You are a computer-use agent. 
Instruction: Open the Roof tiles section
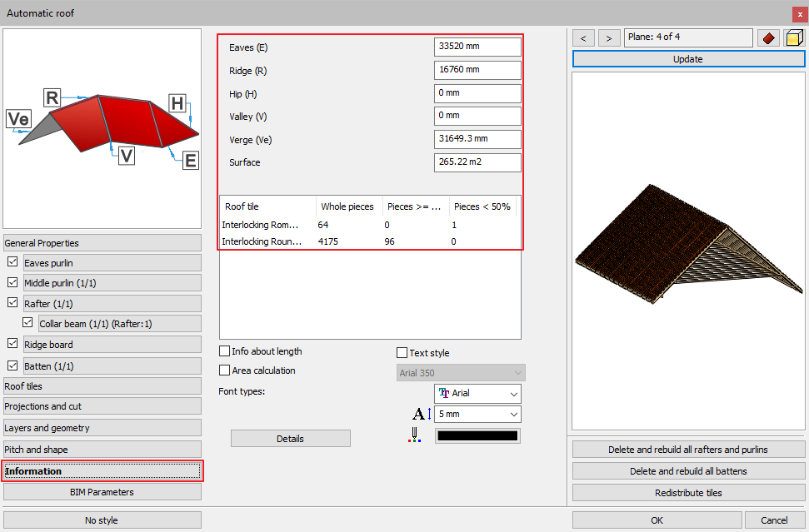(x=102, y=386)
